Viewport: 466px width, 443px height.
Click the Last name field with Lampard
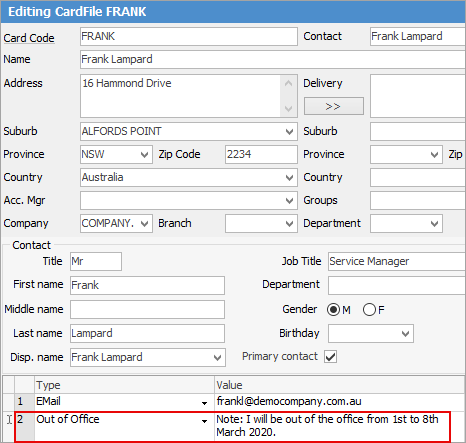[x=147, y=334]
